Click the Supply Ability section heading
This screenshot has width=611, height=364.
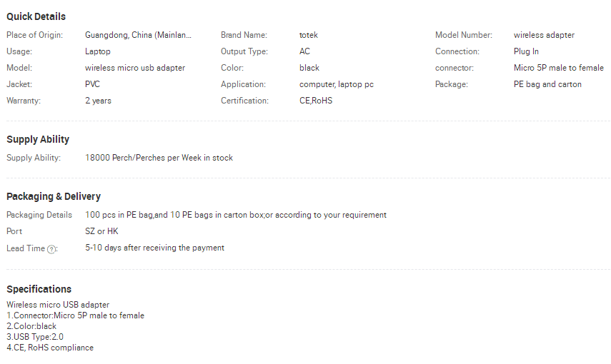(x=38, y=139)
